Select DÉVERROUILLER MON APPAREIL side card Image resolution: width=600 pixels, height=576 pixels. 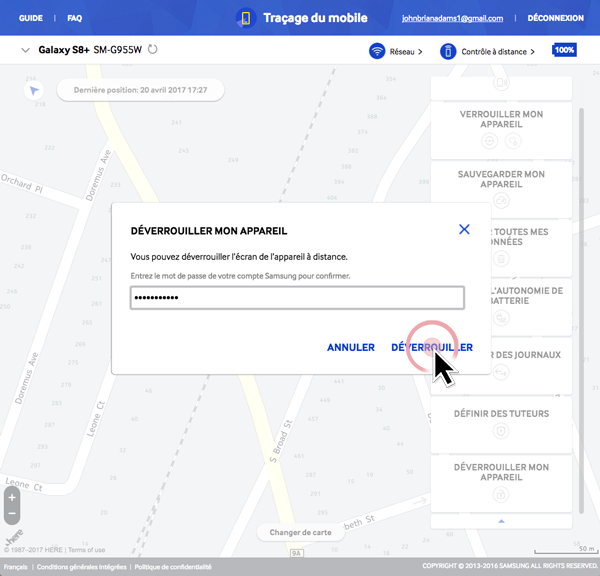[501, 484]
